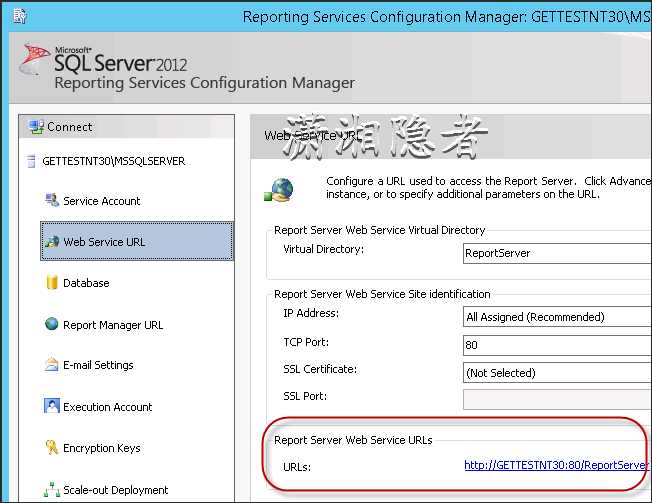The image size is (652, 503).
Task: Click the SQL Server 2012 logo
Action: point(104,61)
